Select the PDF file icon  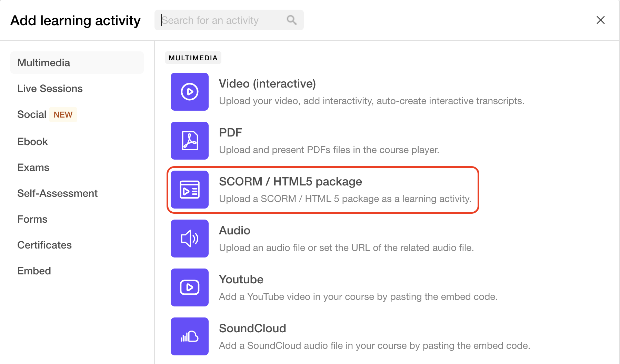pyautogui.click(x=190, y=141)
